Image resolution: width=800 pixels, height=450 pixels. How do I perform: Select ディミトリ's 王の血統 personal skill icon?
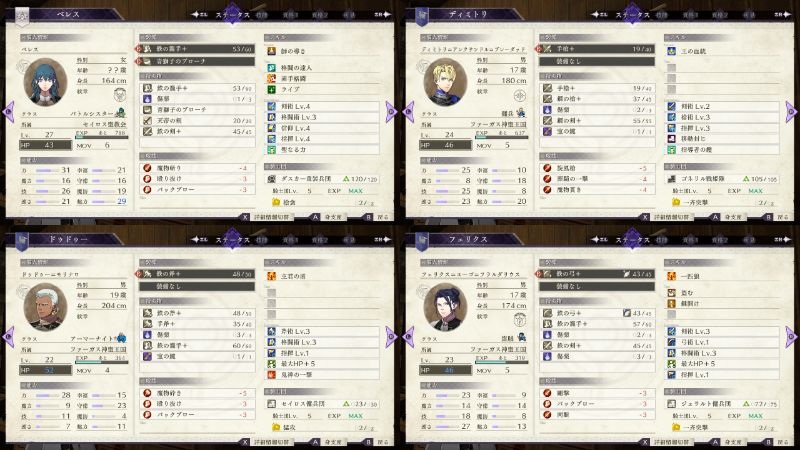click(x=671, y=51)
